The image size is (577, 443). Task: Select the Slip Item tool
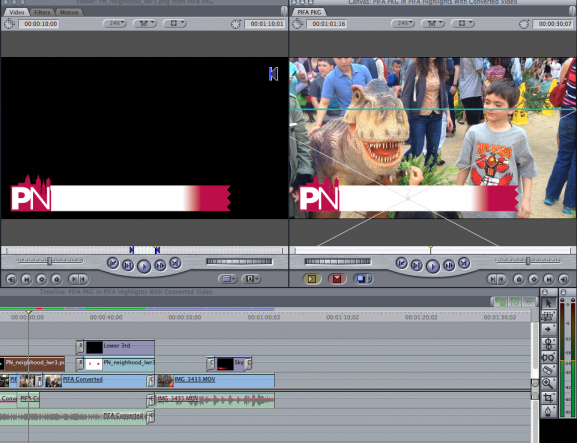pos(548,357)
